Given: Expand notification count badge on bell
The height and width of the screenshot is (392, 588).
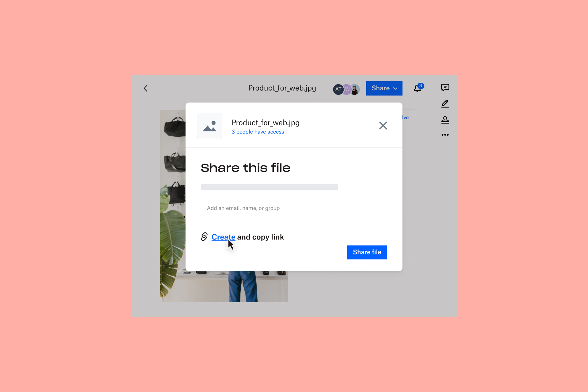Looking at the screenshot, I should pos(419,86).
